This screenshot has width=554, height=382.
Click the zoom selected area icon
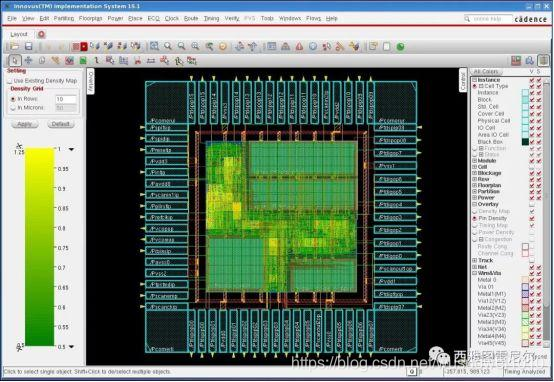coord(195,46)
